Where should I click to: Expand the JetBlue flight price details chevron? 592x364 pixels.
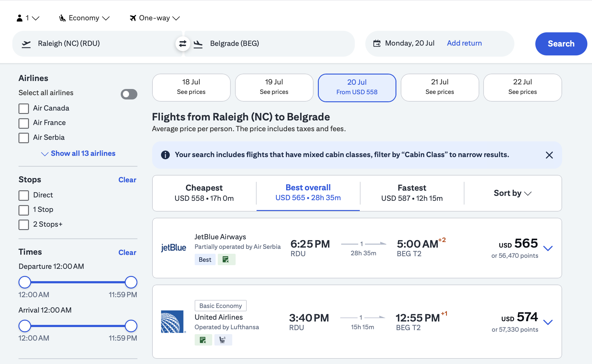point(548,248)
